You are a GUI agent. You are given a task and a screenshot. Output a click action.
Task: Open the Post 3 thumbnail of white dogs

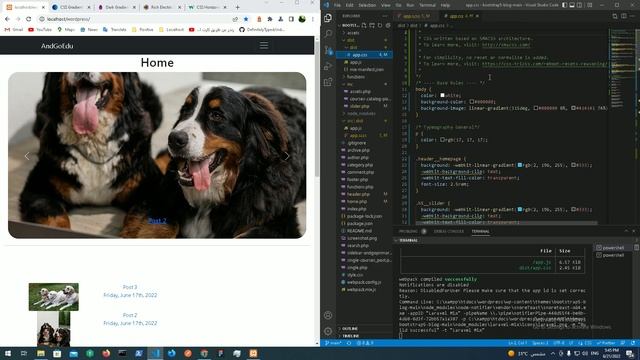(53, 297)
